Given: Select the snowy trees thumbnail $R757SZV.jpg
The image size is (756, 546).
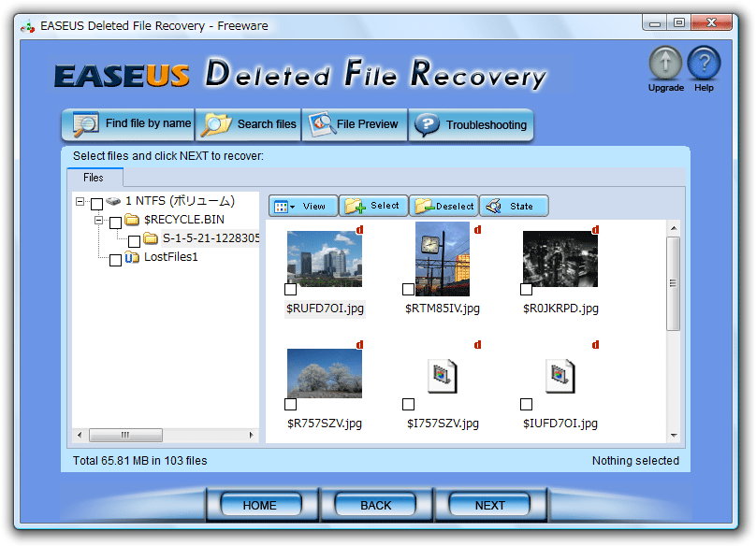Looking at the screenshot, I should click(x=325, y=373).
